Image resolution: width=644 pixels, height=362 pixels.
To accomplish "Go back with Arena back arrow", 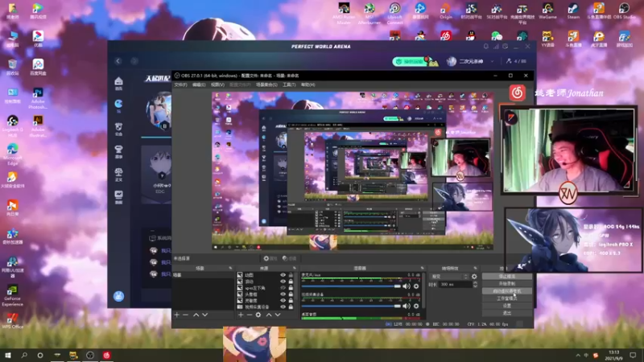I will click(118, 61).
